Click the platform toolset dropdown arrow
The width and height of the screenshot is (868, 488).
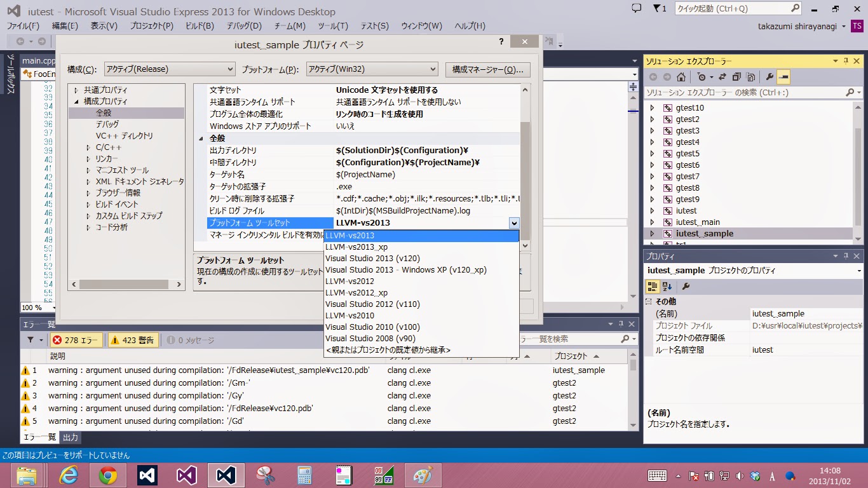click(514, 223)
